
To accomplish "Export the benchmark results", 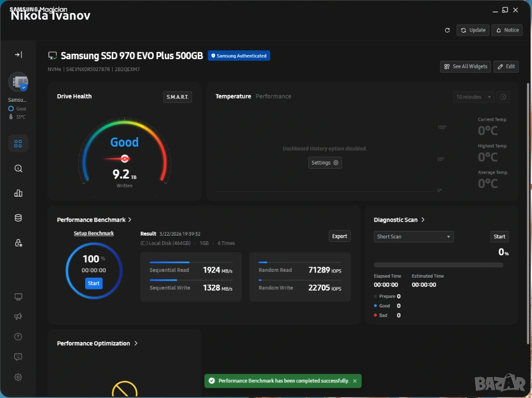I will point(339,236).
